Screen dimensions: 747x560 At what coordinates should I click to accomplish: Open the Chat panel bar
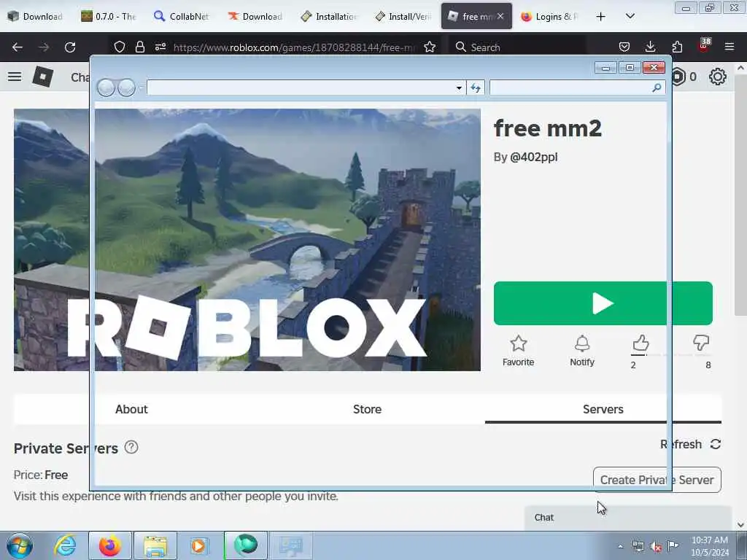click(x=628, y=518)
